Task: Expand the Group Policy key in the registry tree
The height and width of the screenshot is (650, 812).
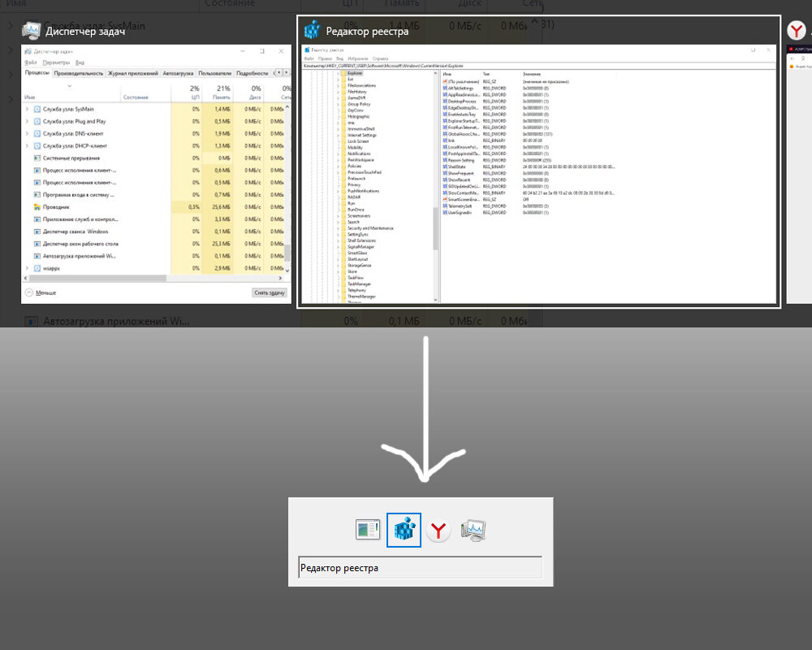Action: tap(338, 104)
